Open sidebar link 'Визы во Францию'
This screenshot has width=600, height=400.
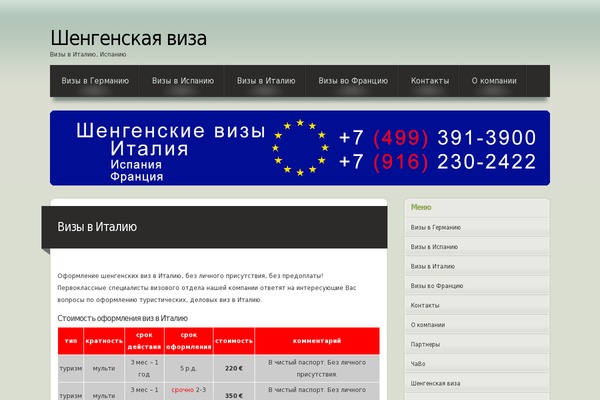tap(437, 286)
